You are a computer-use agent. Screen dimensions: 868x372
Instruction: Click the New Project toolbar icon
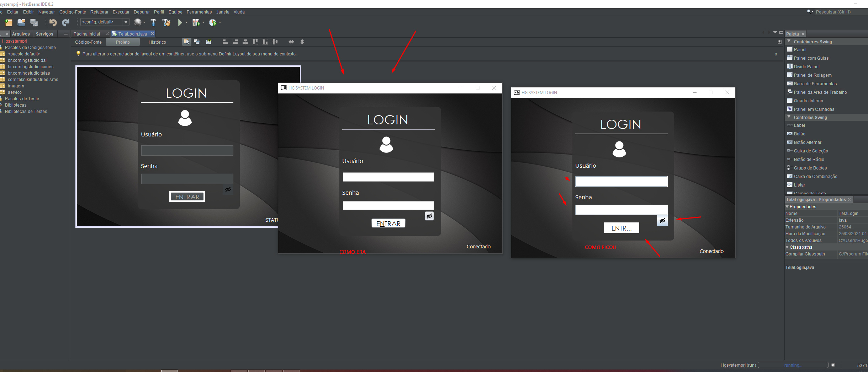pyautogui.click(x=9, y=22)
